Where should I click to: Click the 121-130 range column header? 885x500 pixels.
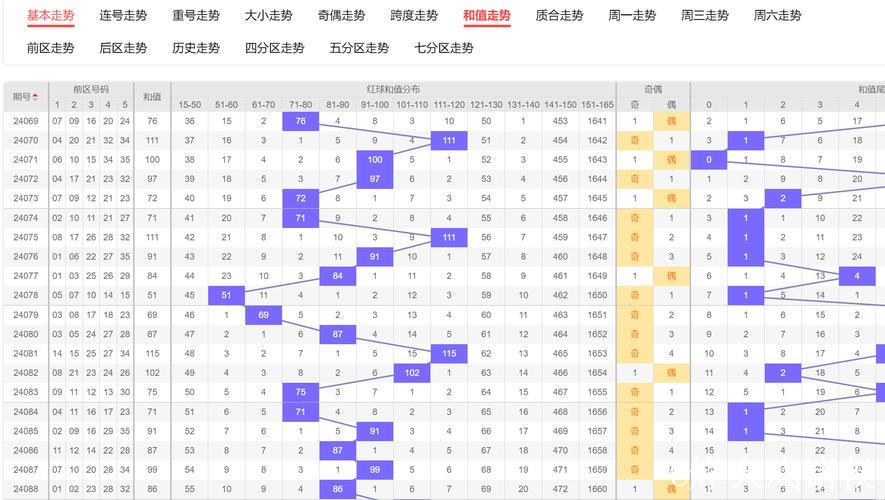486,105
